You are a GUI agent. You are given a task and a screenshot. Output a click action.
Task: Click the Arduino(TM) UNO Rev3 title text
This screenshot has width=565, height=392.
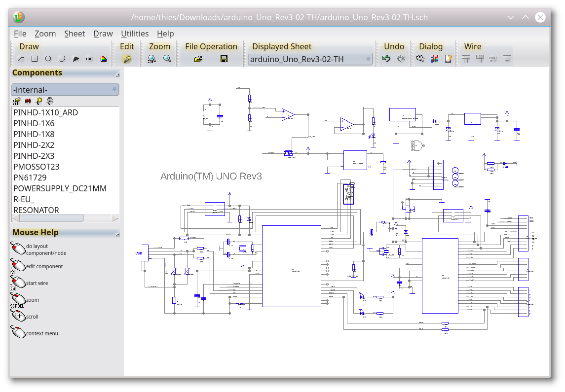click(x=211, y=177)
